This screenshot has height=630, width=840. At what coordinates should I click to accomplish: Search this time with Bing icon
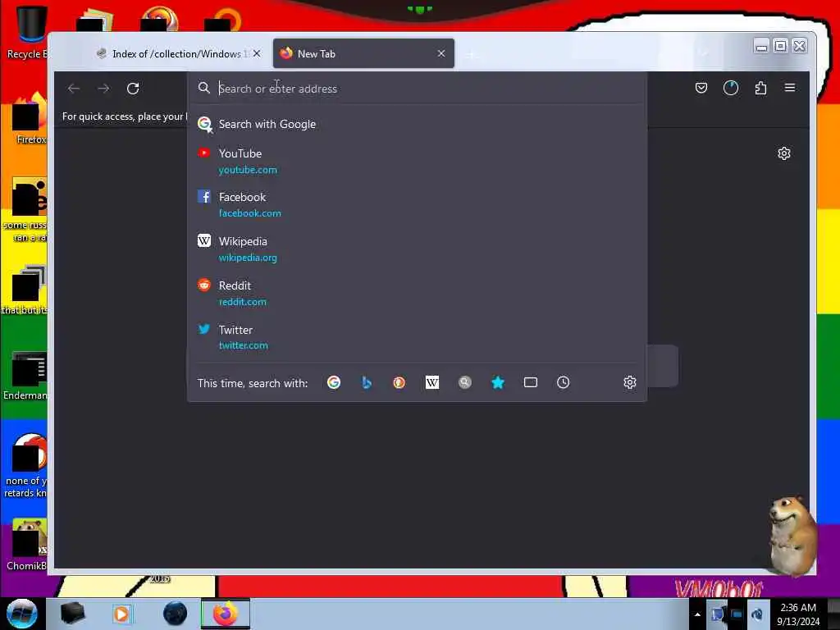point(367,382)
